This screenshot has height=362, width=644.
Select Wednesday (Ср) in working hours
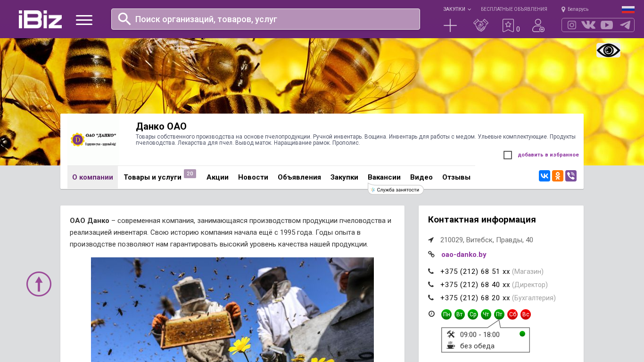click(473, 314)
